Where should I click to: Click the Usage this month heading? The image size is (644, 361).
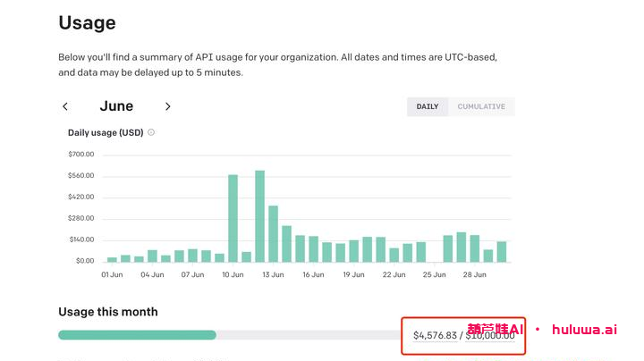(108, 312)
